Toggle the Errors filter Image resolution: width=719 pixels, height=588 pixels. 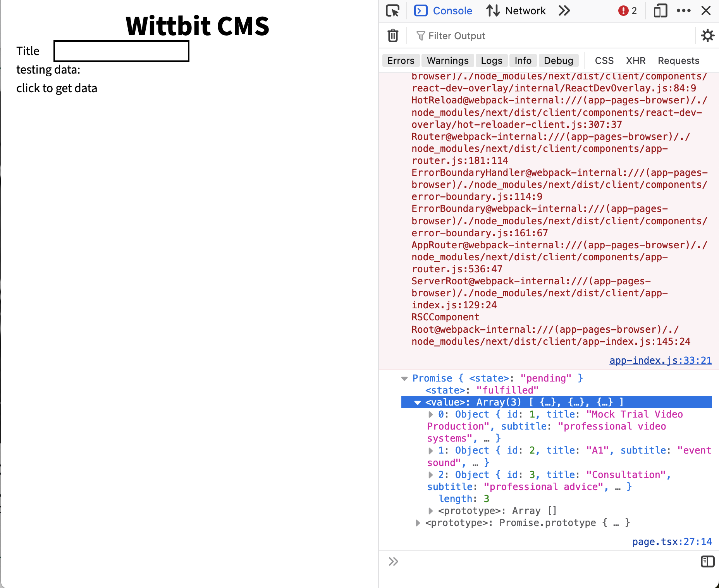tap(401, 61)
